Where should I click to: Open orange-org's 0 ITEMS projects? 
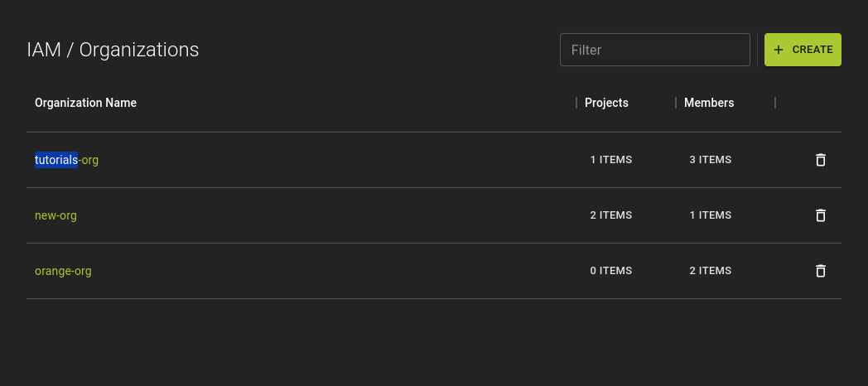click(x=611, y=271)
